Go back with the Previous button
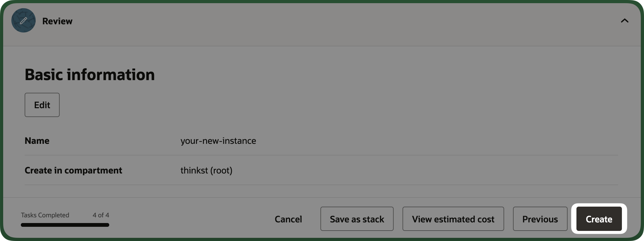The width and height of the screenshot is (644, 241). (540, 219)
